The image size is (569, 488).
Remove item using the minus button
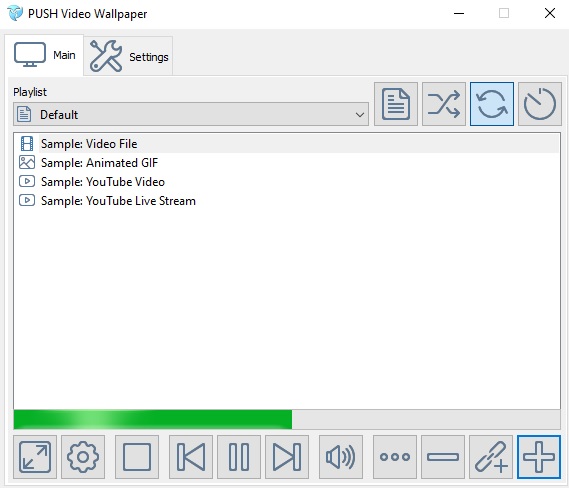pos(443,457)
